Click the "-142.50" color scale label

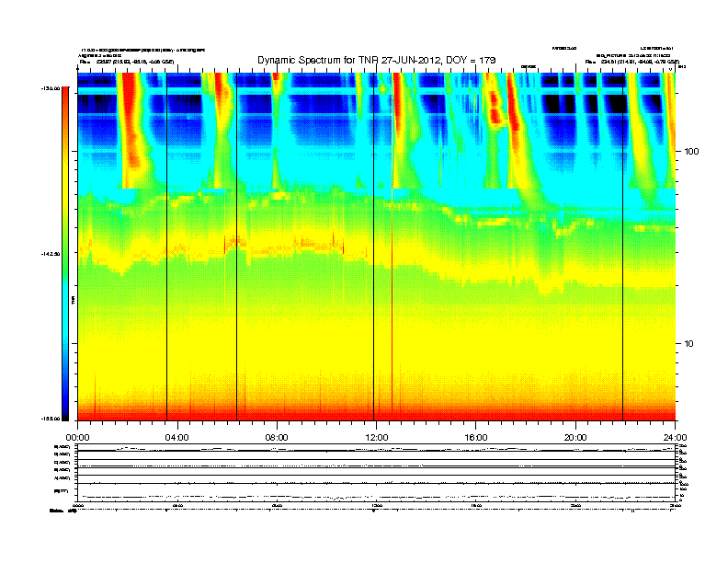click(x=51, y=254)
